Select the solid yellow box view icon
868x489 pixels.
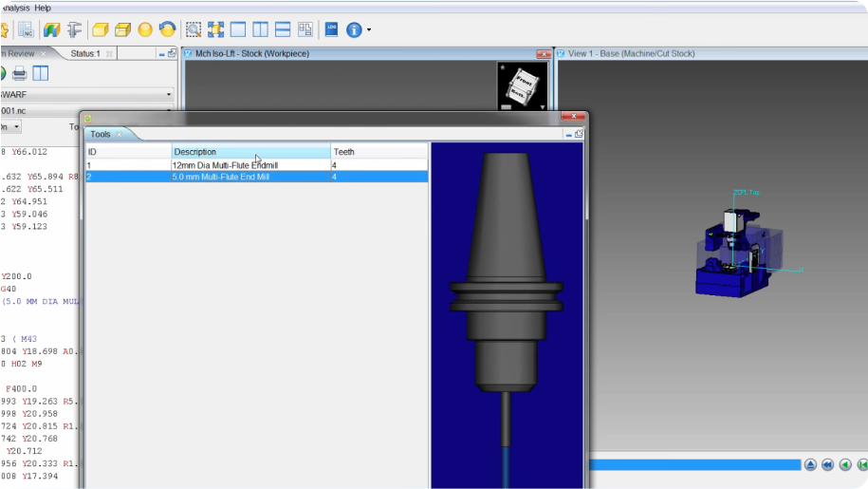click(x=100, y=29)
